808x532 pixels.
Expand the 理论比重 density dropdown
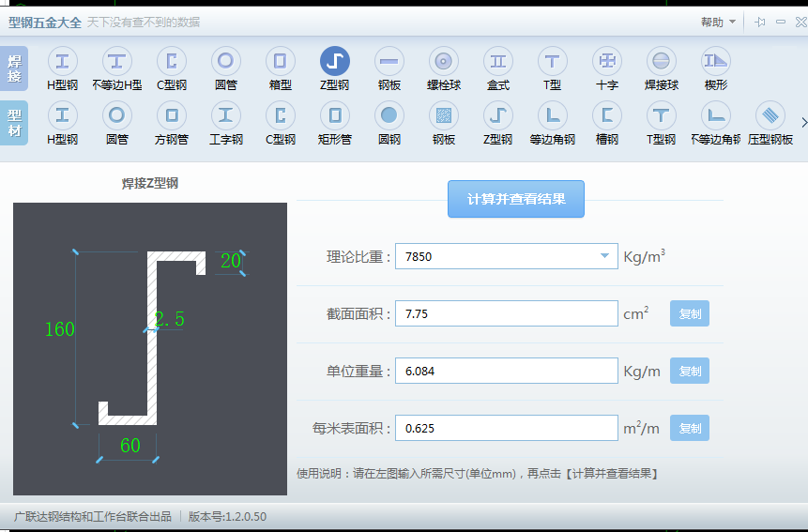(604, 256)
